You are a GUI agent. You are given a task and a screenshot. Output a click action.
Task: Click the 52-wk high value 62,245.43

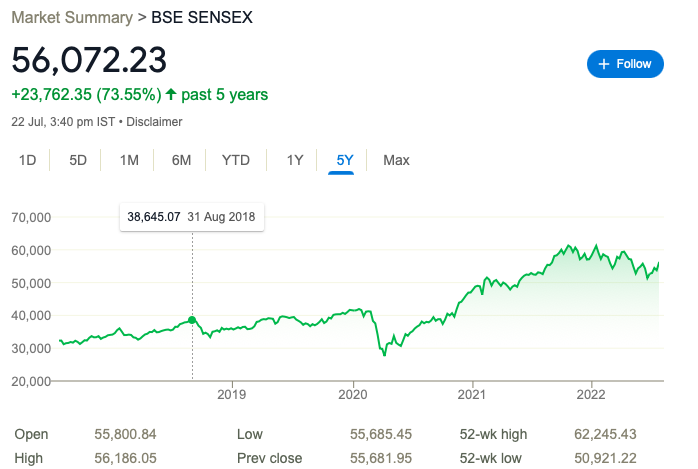click(605, 434)
